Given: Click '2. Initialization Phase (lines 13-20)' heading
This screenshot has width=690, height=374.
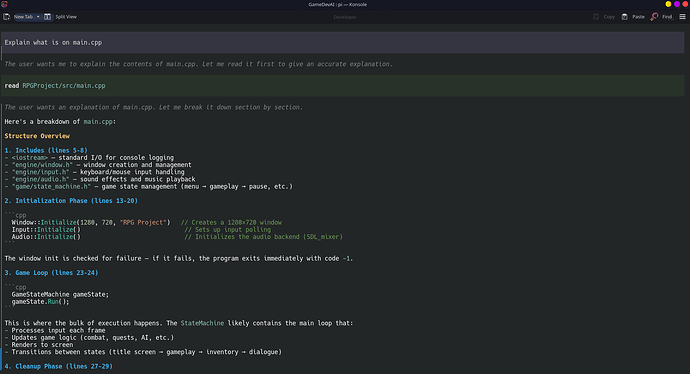Looking at the screenshot, I should pos(71,201).
